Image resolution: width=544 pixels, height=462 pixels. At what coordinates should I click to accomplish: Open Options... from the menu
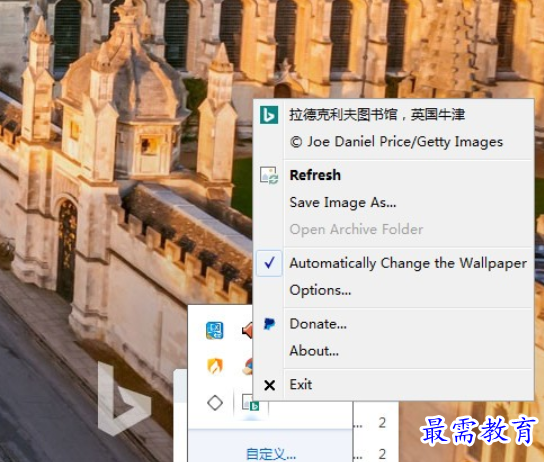coord(320,290)
